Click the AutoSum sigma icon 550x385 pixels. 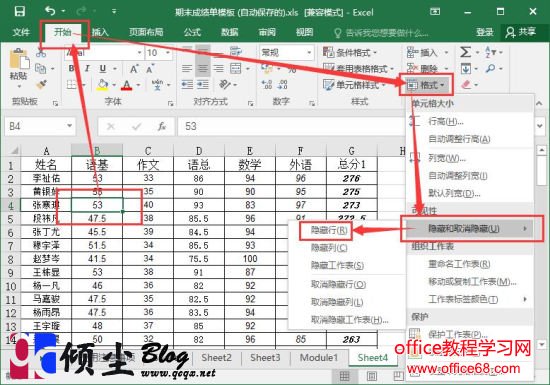pos(465,52)
